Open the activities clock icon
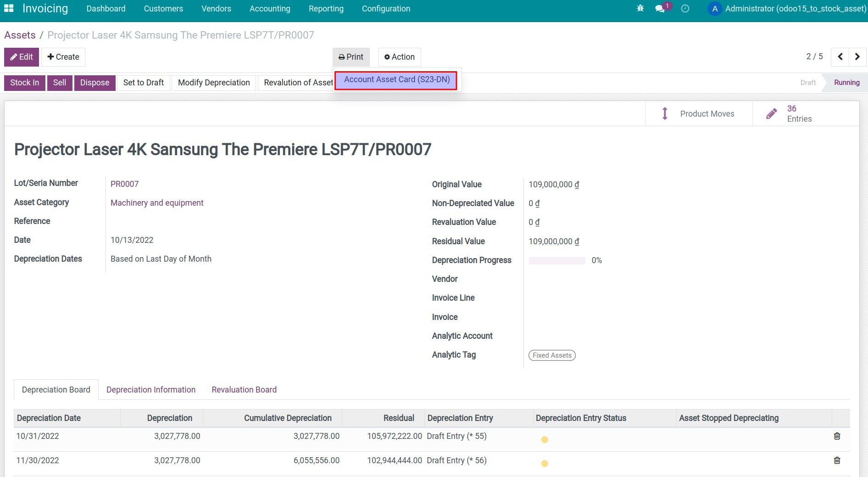The image size is (868, 477). coord(685,9)
